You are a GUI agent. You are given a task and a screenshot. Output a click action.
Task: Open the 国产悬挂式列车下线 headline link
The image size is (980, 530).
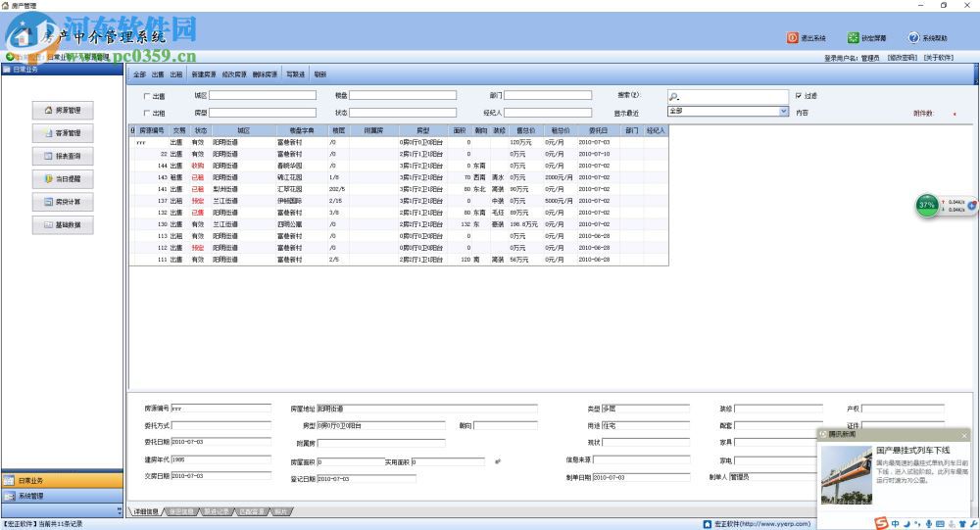tap(912, 450)
